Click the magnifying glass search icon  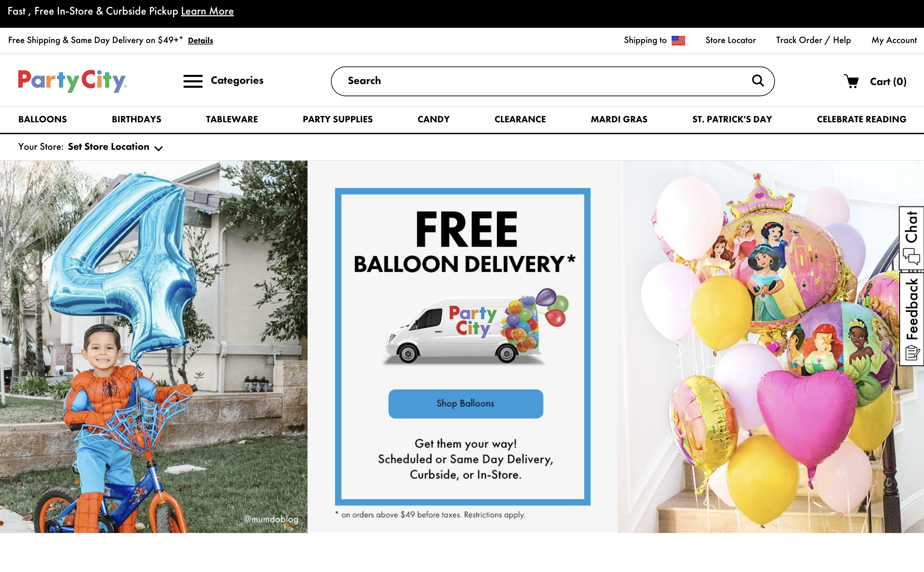coord(758,81)
